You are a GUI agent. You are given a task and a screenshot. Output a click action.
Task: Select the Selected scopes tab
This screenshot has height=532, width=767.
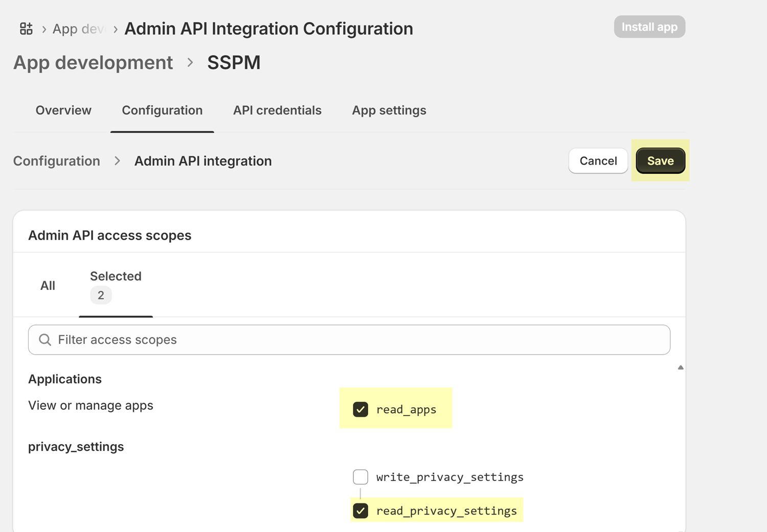116,276
